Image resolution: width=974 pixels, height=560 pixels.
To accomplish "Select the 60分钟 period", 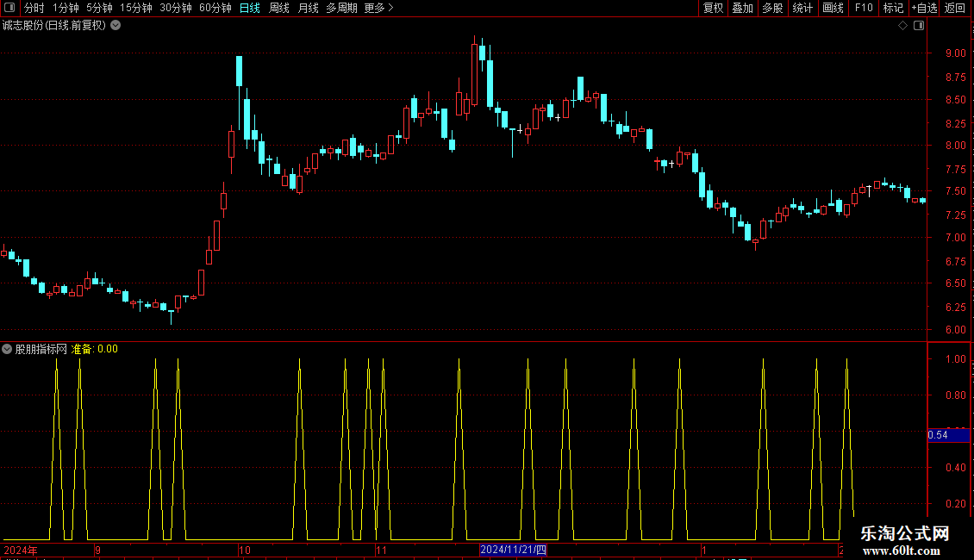I will [215, 8].
